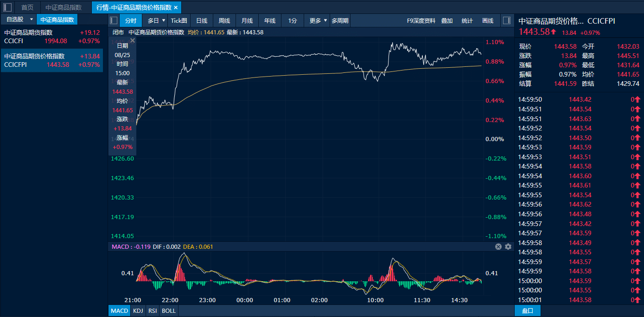Viewport: 644px width, 317px height.
Task: Hide the right quote panel icon
Action: pyautogui.click(x=506, y=20)
